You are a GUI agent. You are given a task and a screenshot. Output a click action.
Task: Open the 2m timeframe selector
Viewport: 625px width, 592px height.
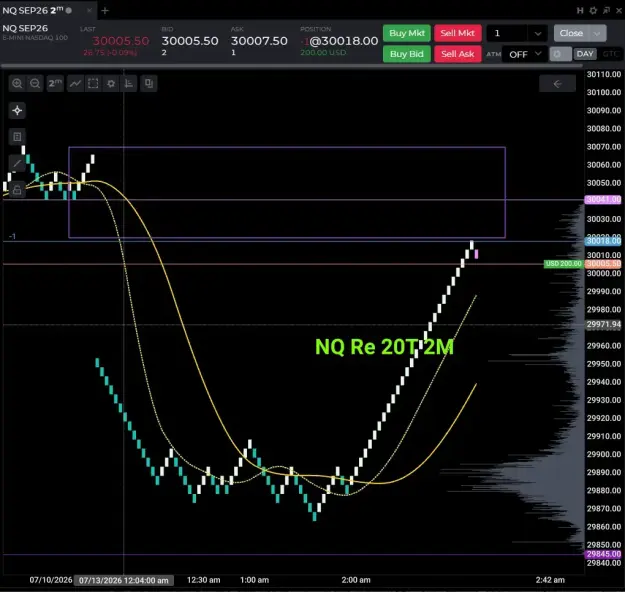click(55, 84)
